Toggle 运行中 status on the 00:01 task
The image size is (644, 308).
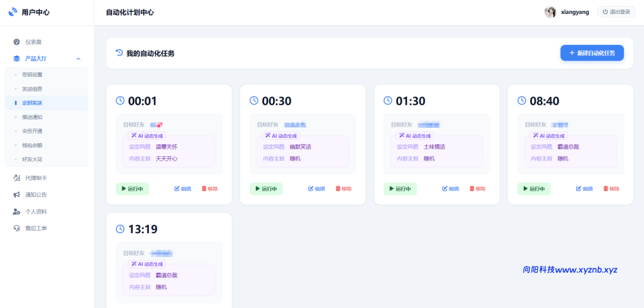[x=132, y=189]
